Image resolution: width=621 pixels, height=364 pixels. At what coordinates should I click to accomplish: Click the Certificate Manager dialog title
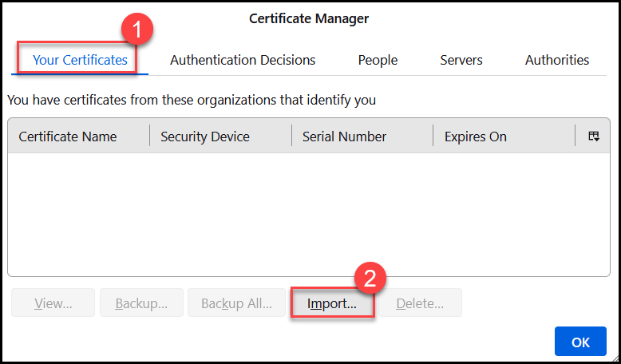[309, 18]
